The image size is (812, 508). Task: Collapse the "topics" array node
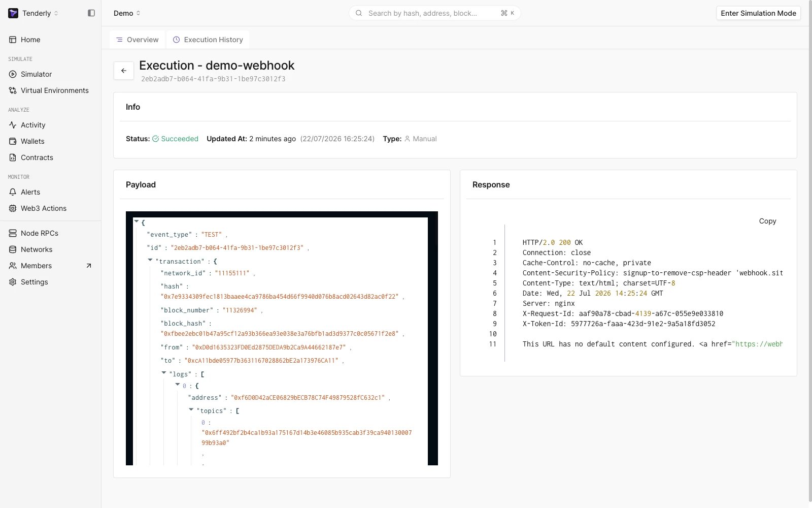point(191,409)
